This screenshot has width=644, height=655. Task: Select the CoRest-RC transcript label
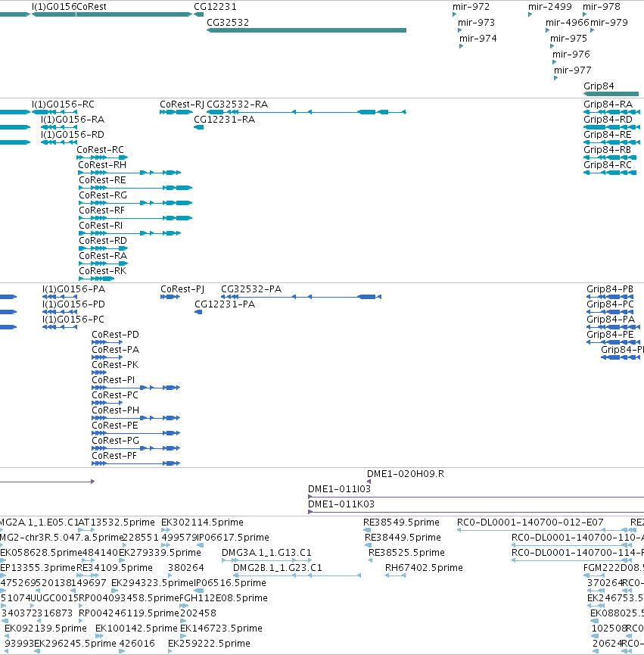click(x=100, y=149)
